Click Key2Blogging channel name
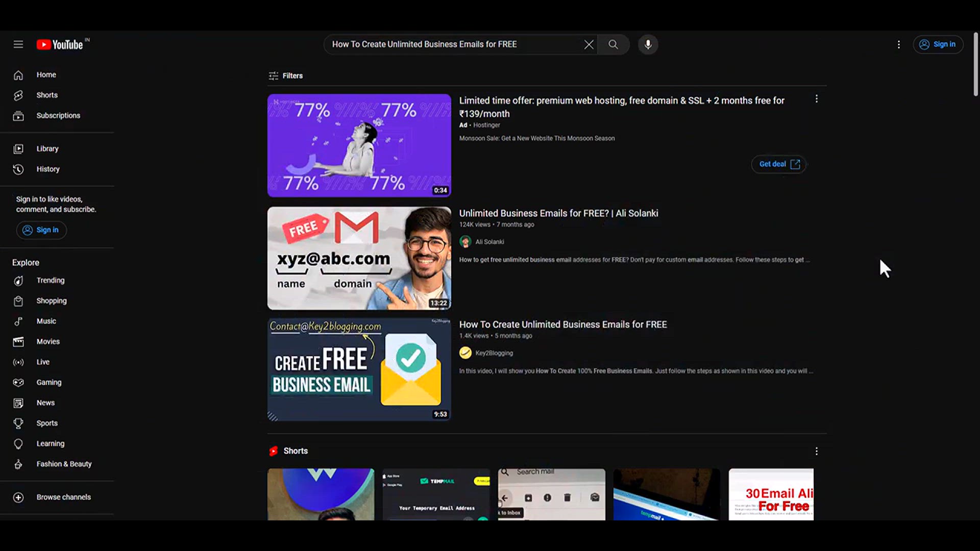 494,353
